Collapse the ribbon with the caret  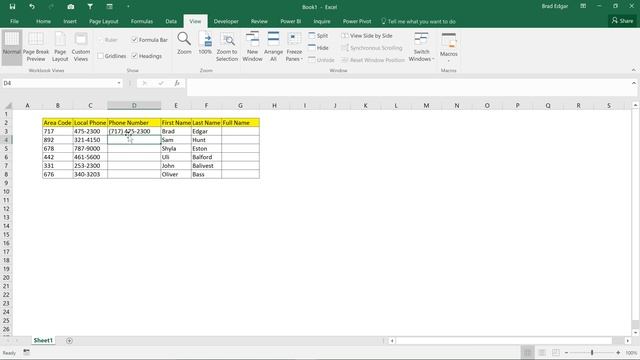coord(633,70)
